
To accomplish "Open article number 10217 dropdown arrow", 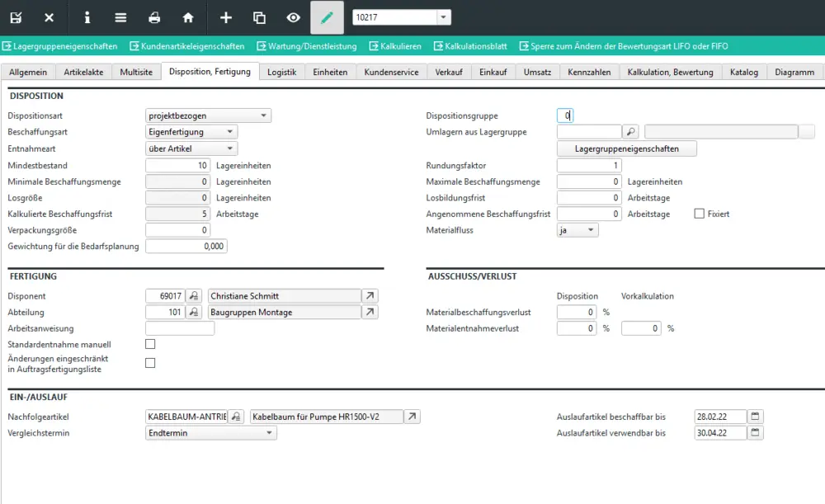I will coord(444,17).
